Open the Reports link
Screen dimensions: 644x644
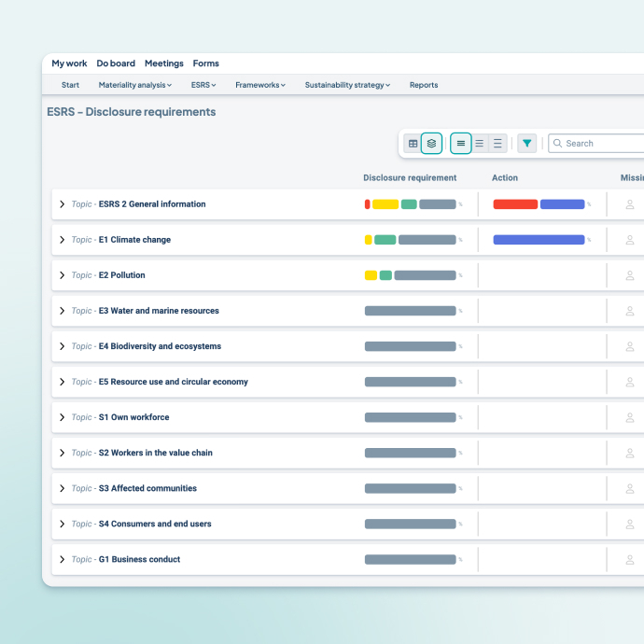pos(424,85)
